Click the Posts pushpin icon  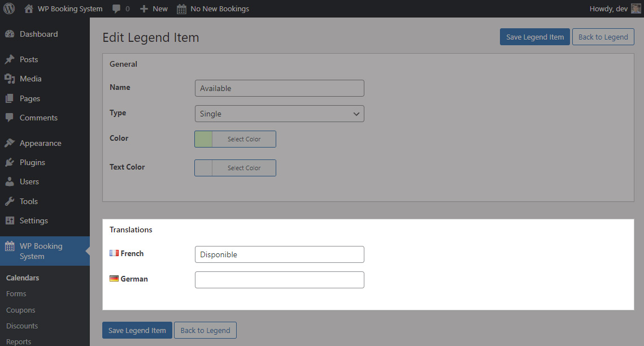(x=10, y=59)
